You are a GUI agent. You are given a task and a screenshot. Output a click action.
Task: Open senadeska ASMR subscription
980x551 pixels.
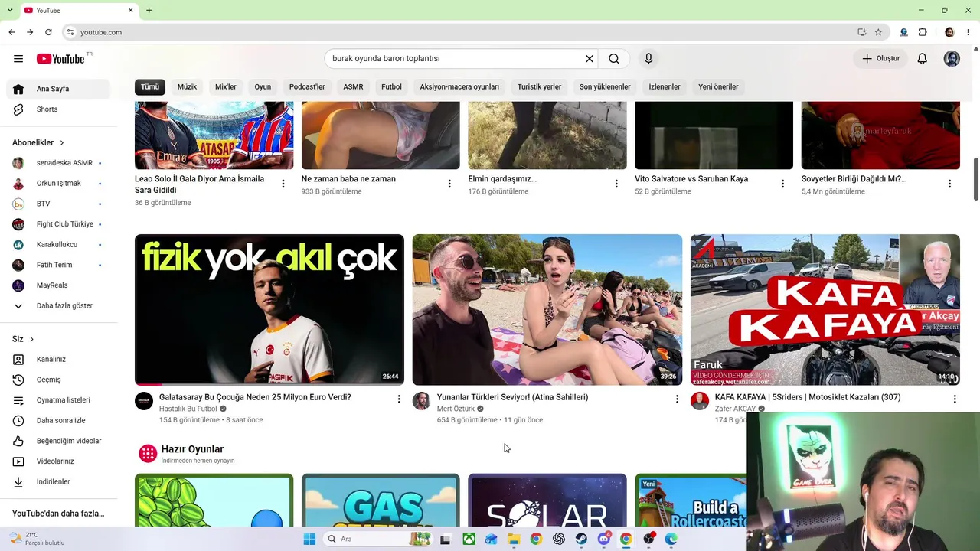click(x=58, y=163)
